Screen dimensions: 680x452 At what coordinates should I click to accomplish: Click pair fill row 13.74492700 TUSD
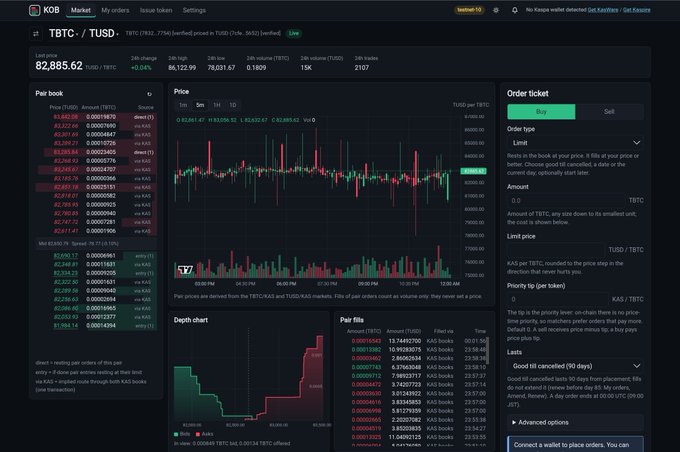pyautogui.click(x=414, y=341)
